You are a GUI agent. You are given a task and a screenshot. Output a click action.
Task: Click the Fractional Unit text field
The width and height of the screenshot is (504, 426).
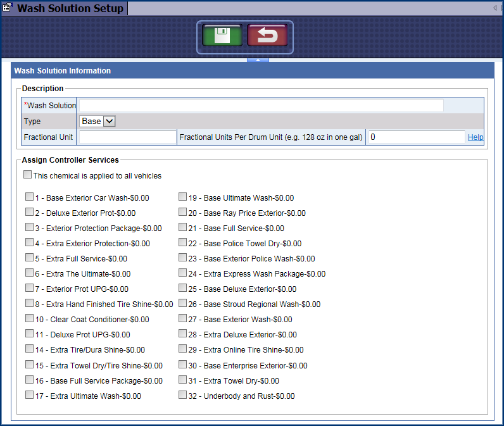(127, 137)
